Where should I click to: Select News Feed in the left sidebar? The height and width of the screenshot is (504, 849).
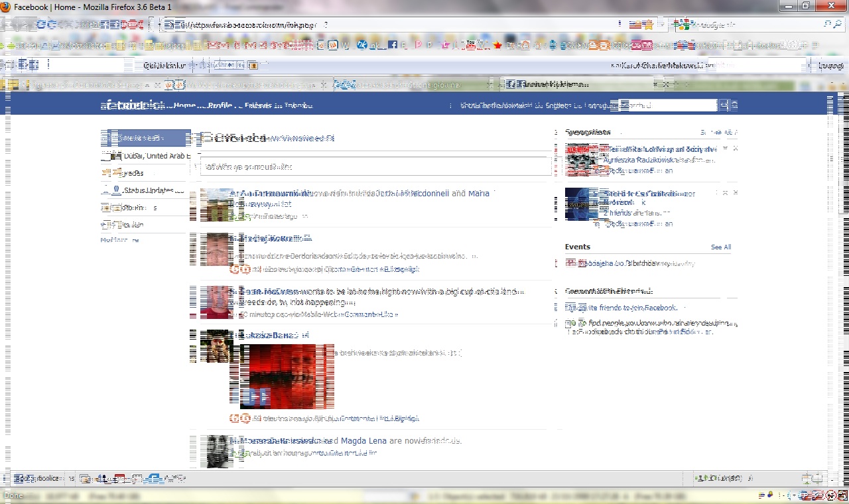point(146,138)
